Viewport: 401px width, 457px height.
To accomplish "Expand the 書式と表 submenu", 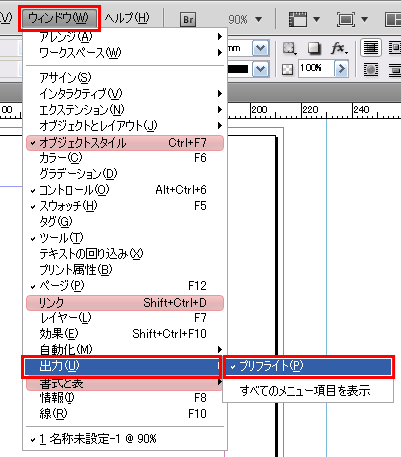I will tap(125, 384).
